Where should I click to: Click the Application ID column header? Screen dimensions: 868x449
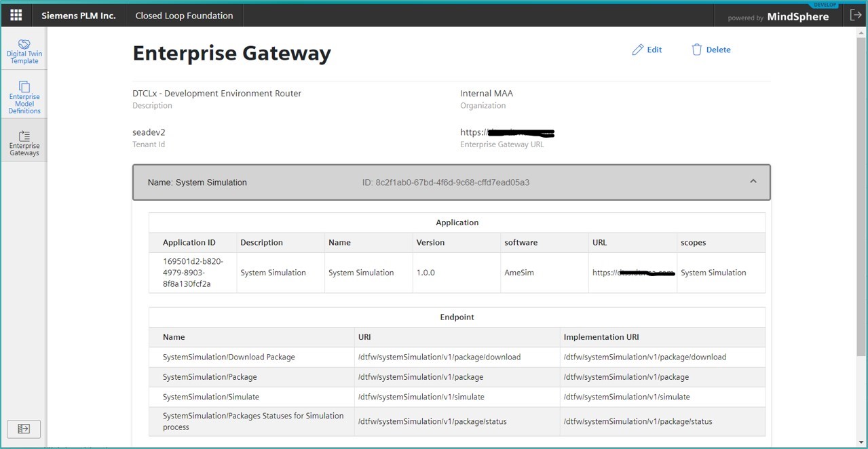(x=189, y=243)
